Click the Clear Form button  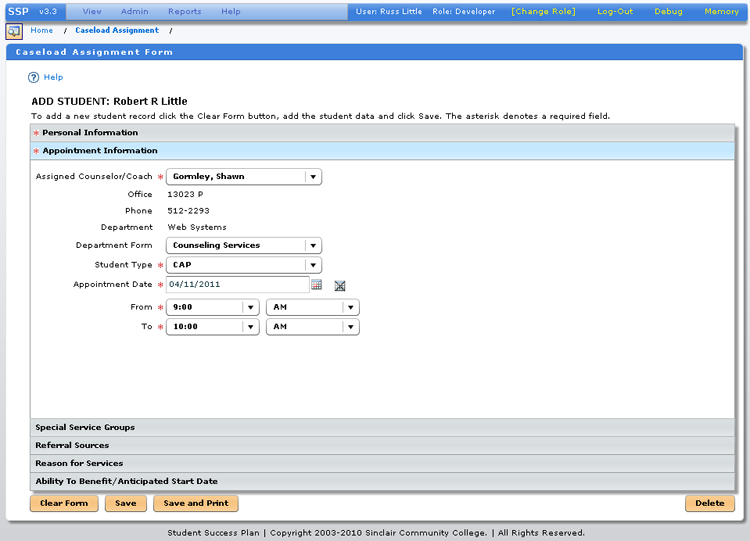(64, 503)
